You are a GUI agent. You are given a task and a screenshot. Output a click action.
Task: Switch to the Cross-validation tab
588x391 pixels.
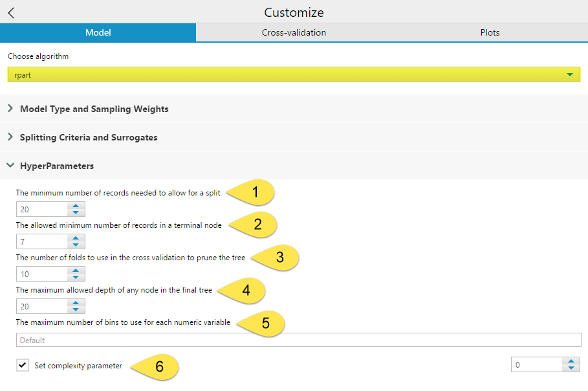coord(294,32)
